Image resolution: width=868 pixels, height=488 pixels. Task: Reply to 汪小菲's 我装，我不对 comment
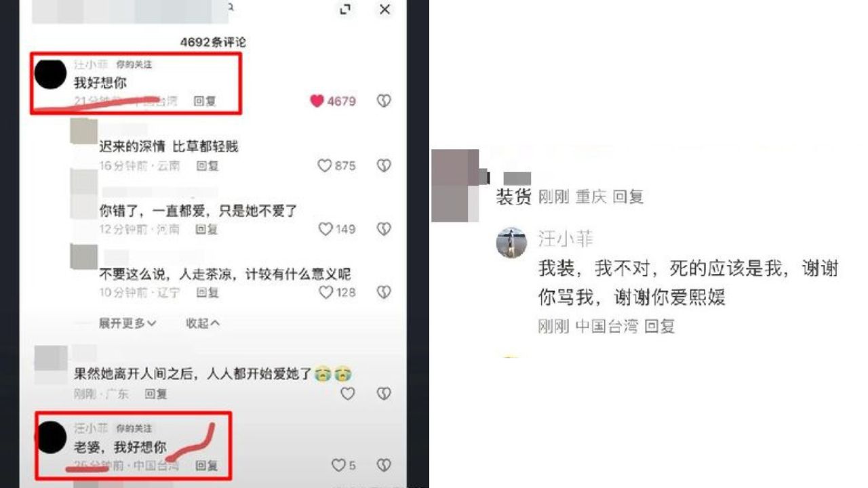660,326
